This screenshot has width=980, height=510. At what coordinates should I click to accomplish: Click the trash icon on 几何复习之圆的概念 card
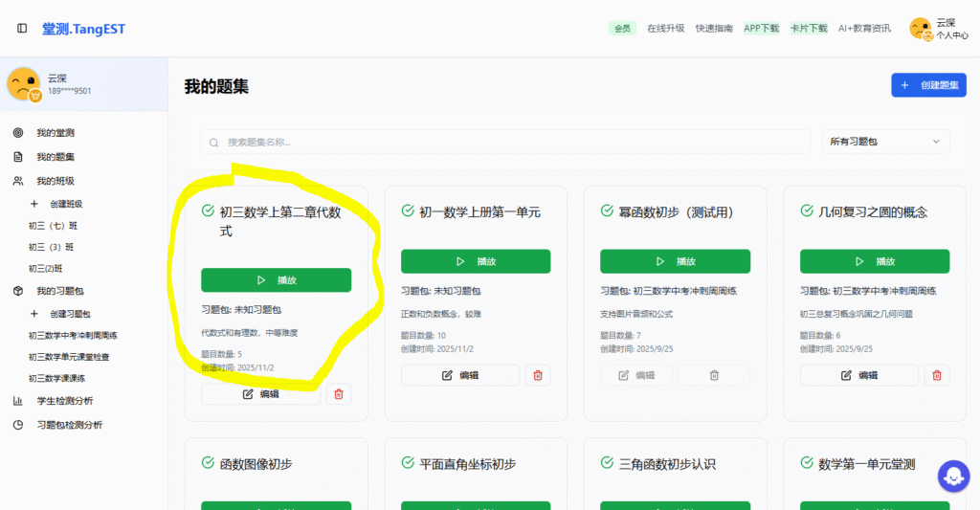[937, 375]
